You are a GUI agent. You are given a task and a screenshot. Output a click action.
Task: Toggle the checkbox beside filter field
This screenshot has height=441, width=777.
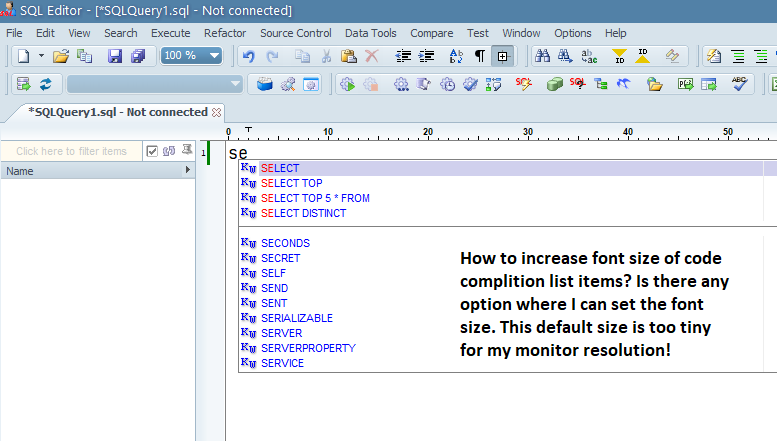[152, 151]
